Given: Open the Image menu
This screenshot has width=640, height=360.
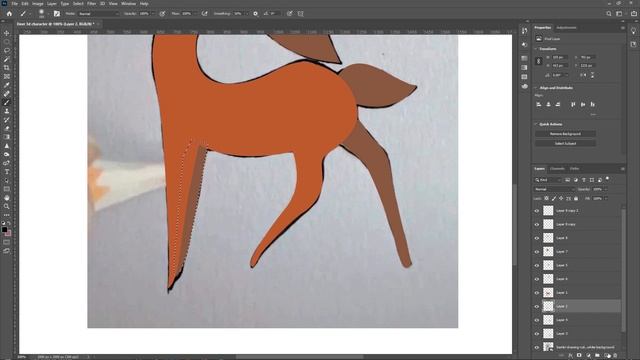Looking at the screenshot, I should pyautogui.click(x=38, y=4).
